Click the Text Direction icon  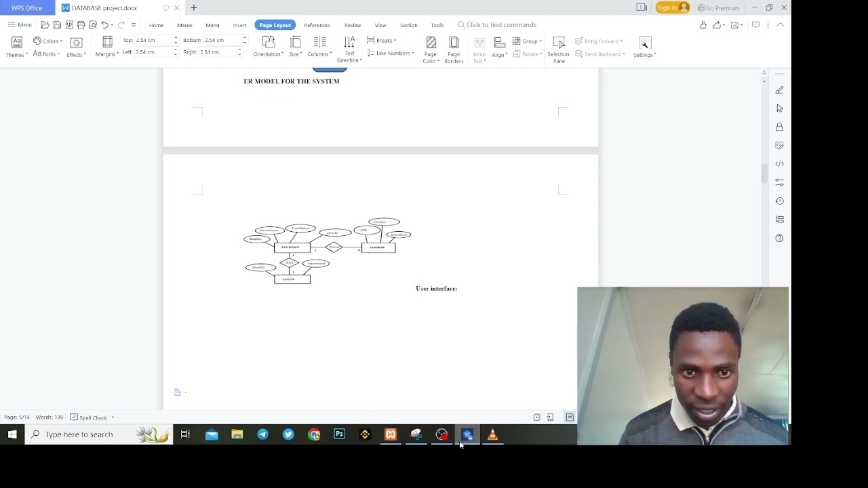349,43
